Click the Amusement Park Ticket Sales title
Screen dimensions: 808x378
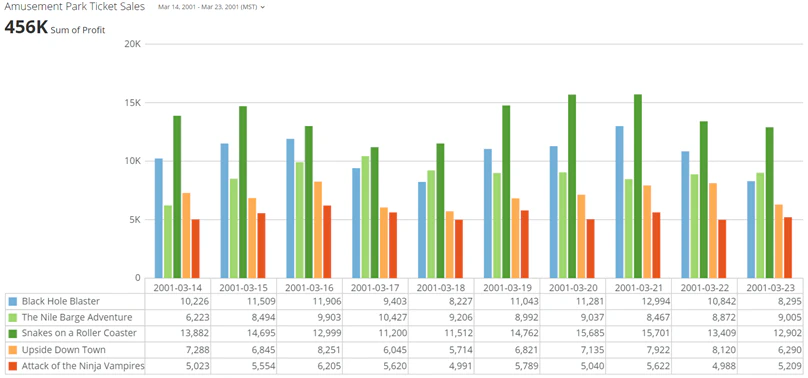75,7
